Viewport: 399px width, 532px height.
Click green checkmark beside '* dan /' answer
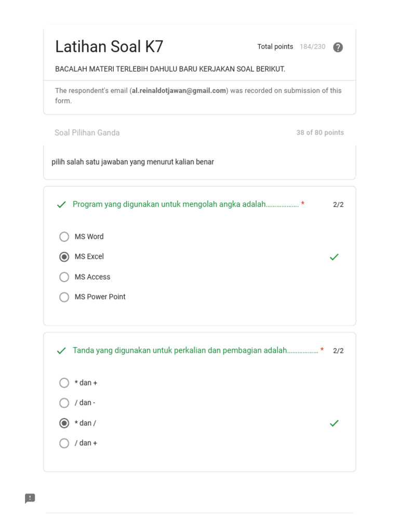(x=334, y=423)
